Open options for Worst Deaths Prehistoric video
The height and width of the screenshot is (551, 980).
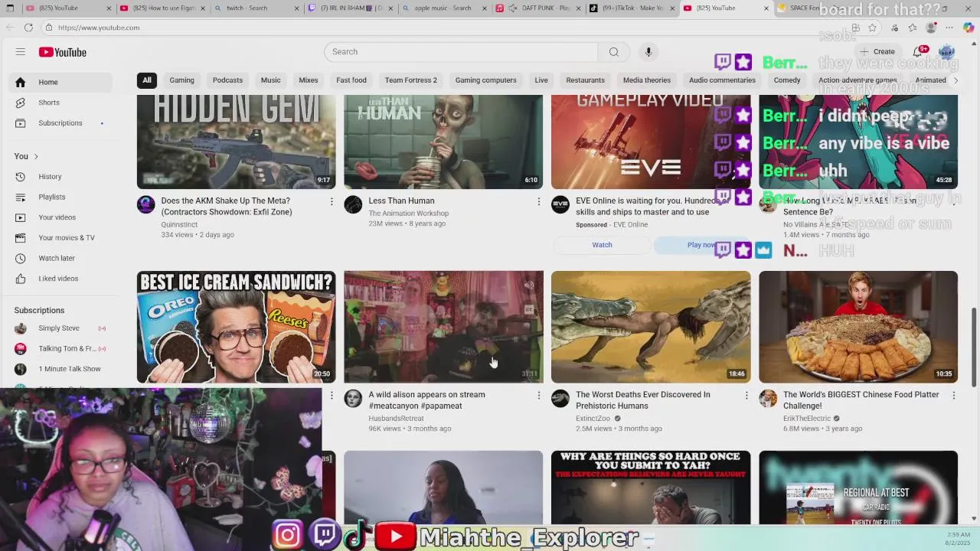click(746, 395)
